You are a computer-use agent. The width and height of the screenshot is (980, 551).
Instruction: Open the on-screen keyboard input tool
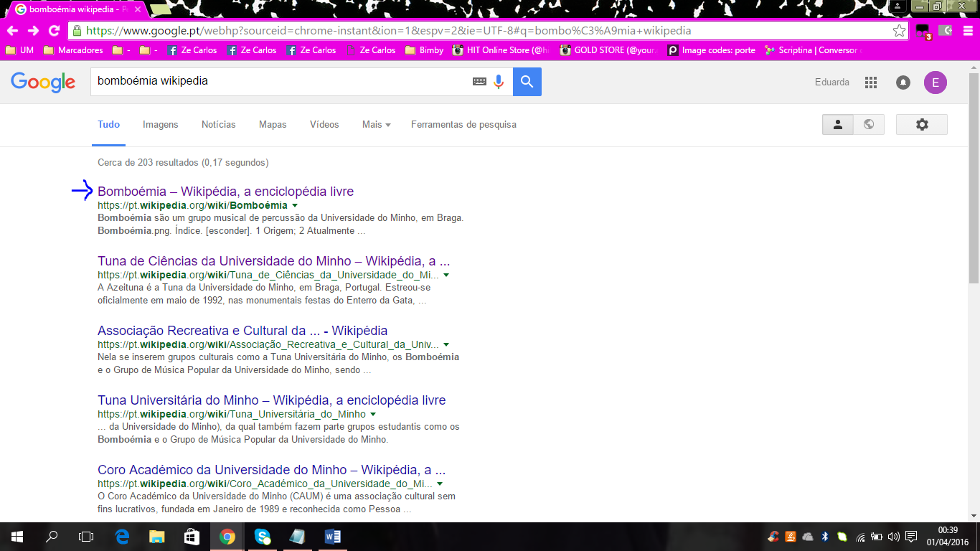(x=479, y=82)
